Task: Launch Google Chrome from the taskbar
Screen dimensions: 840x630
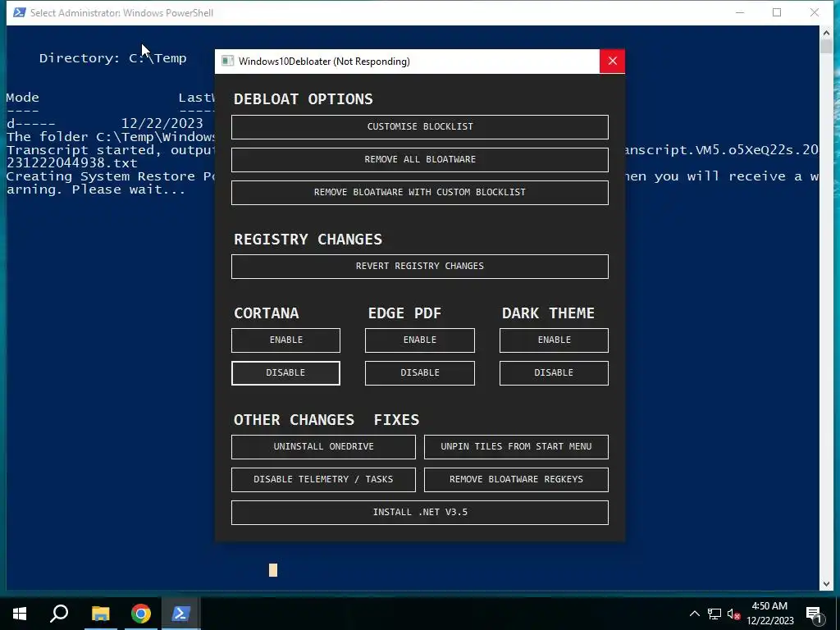Action: click(141, 614)
